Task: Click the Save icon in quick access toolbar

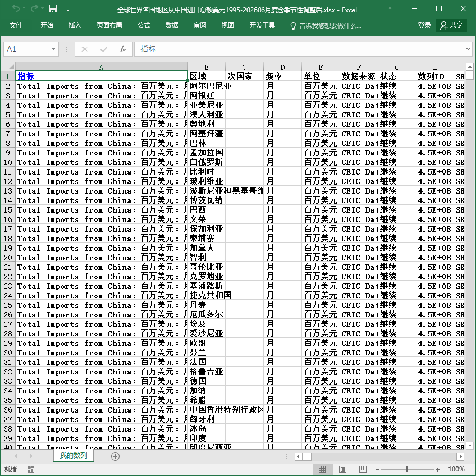Action: tap(53, 9)
